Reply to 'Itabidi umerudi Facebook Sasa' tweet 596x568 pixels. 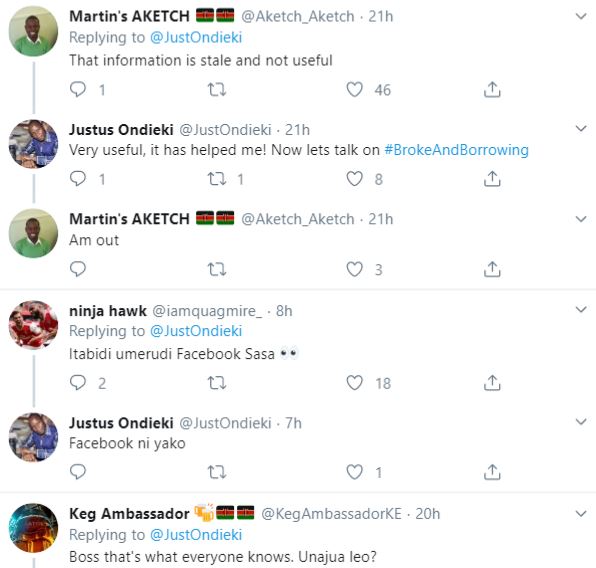pyautogui.click(x=78, y=383)
